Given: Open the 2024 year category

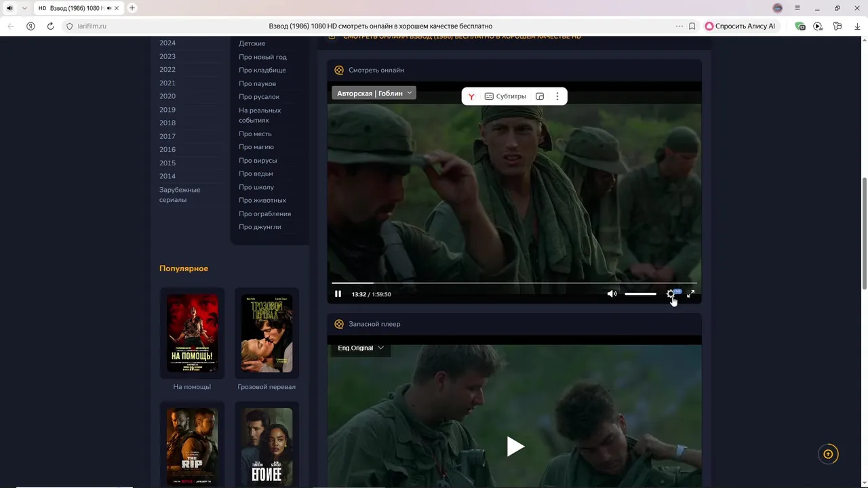Looking at the screenshot, I should [167, 43].
